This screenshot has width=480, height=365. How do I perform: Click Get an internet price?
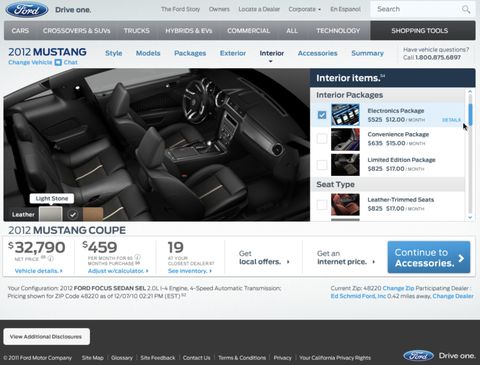346,258
